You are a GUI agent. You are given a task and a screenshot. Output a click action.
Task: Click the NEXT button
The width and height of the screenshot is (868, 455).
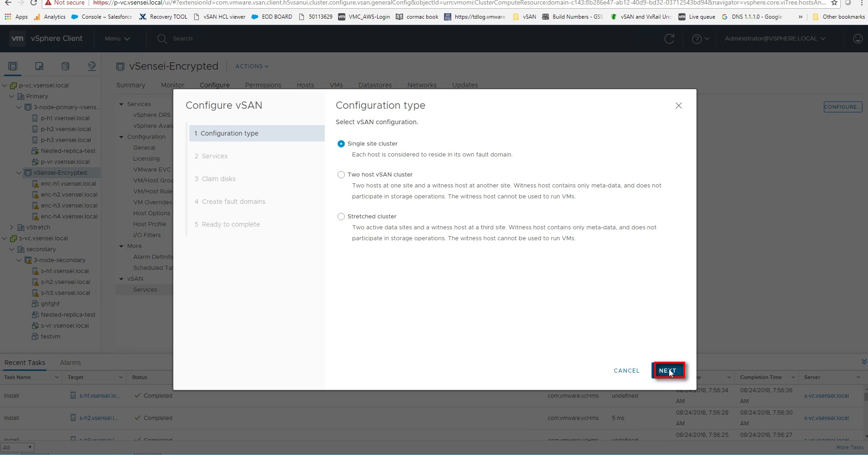coord(668,370)
